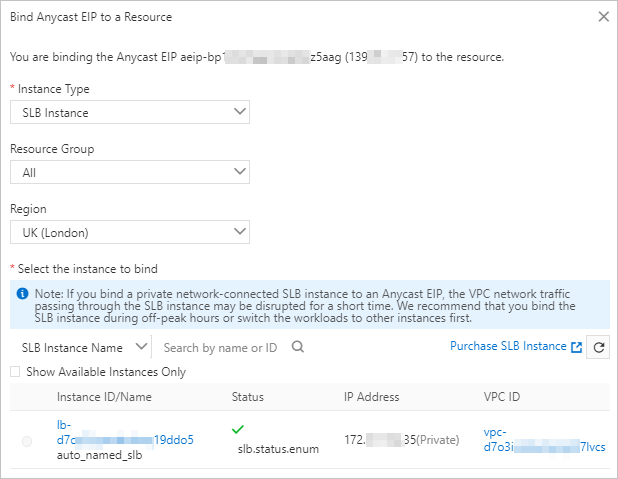Click the Instance ID/Name column header
618x479 pixels.
pos(104,397)
